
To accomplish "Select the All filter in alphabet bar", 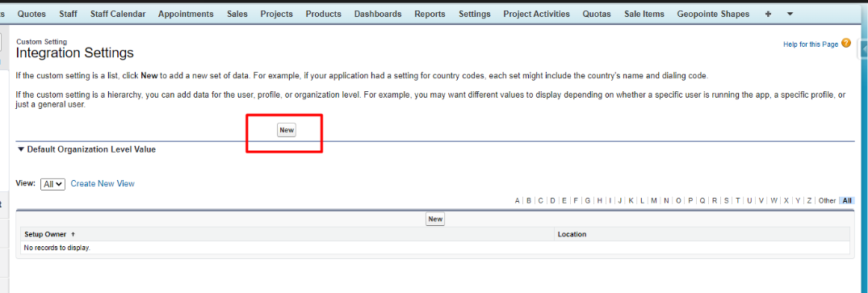I will (x=847, y=200).
